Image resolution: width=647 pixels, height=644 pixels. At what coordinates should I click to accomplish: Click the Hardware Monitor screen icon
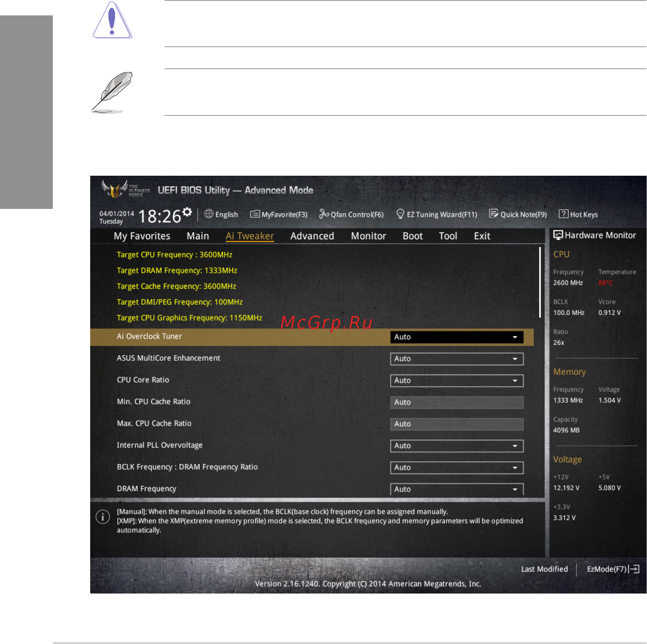[558, 235]
